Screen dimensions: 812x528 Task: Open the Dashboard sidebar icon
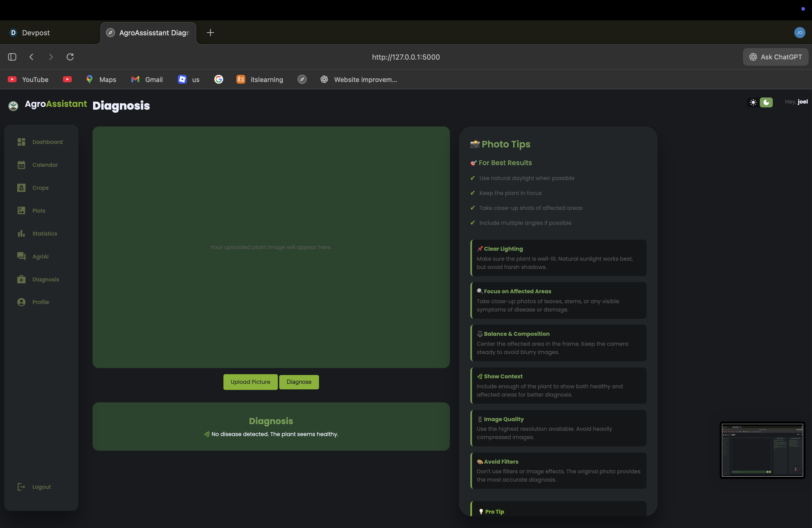[x=21, y=142]
